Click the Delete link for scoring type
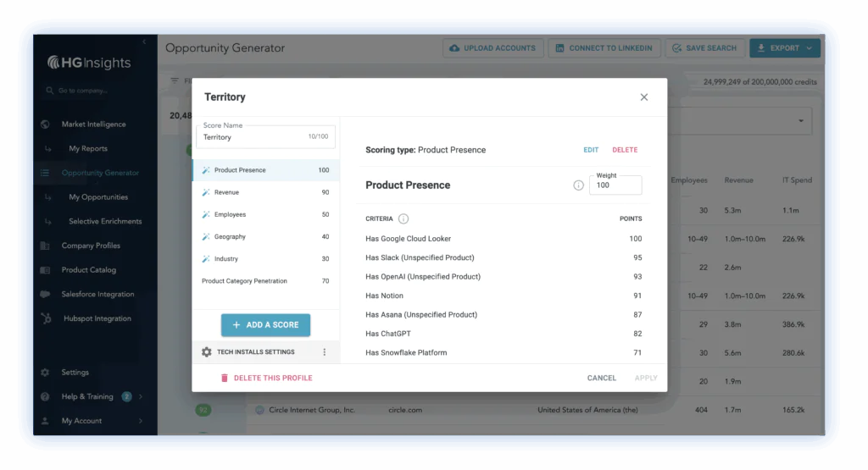Viewport: 868px width, 470px height. 625,150
